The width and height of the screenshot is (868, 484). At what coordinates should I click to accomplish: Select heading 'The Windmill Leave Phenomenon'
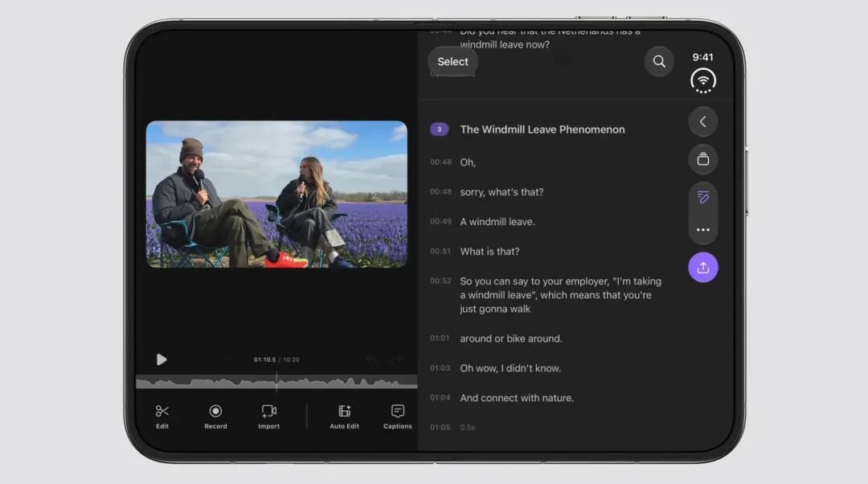(542, 129)
